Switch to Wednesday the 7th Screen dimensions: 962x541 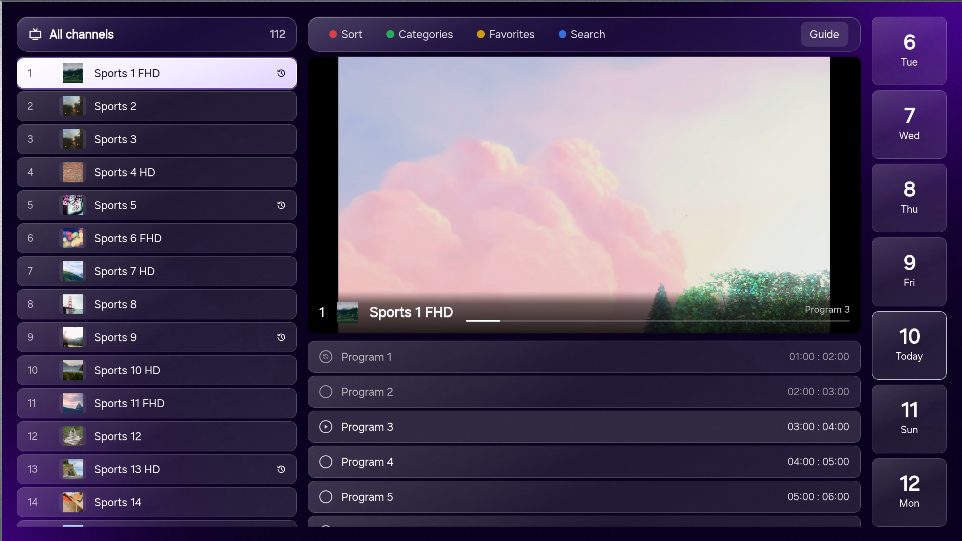[909, 125]
